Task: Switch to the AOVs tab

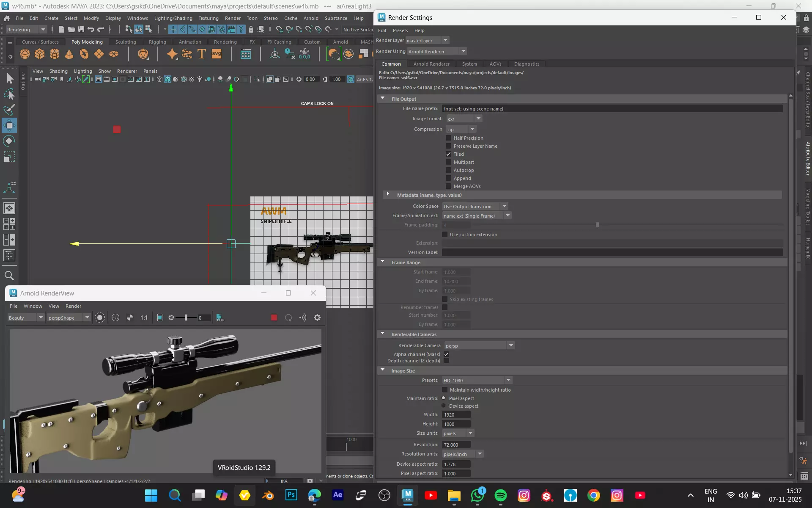Action: [495, 64]
